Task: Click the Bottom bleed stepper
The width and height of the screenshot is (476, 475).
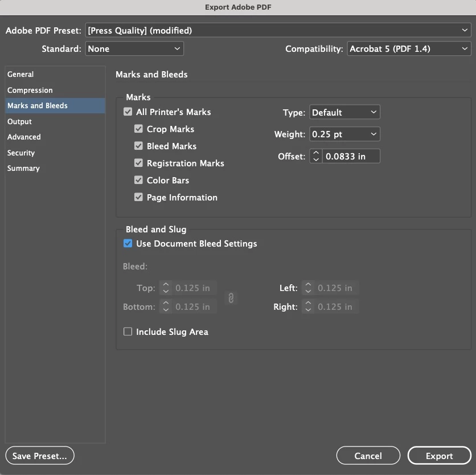Action: [166, 306]
